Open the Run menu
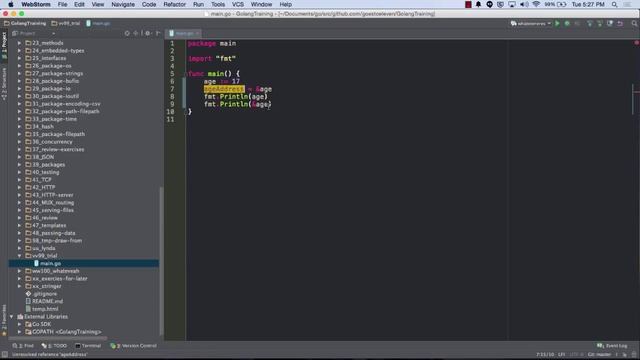 click(x=198, y=4)
